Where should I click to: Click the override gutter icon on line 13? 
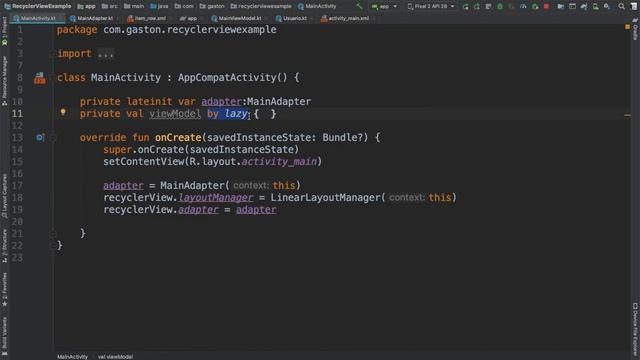40,138
